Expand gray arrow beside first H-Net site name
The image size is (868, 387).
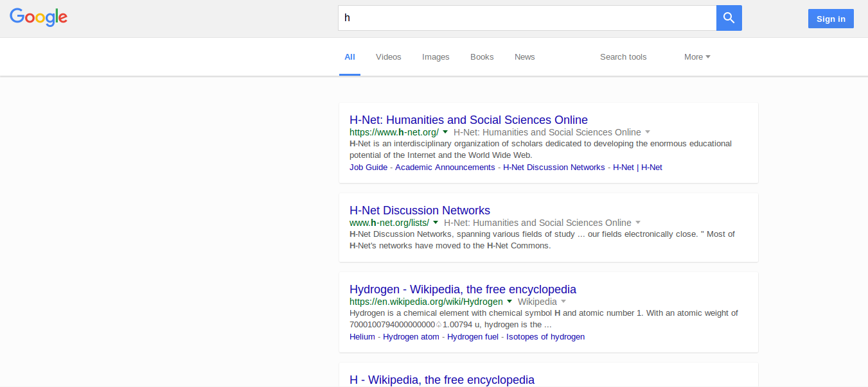[x=648, y=132]
